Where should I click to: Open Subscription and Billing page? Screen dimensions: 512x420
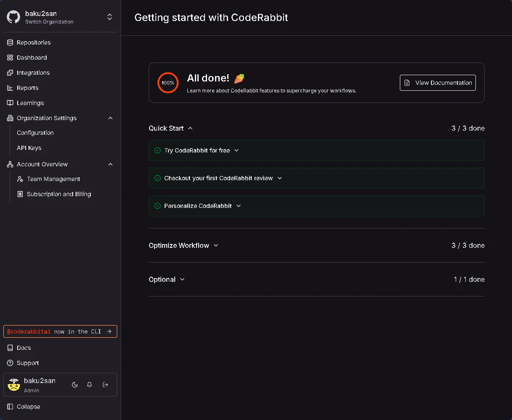(59, 194)
